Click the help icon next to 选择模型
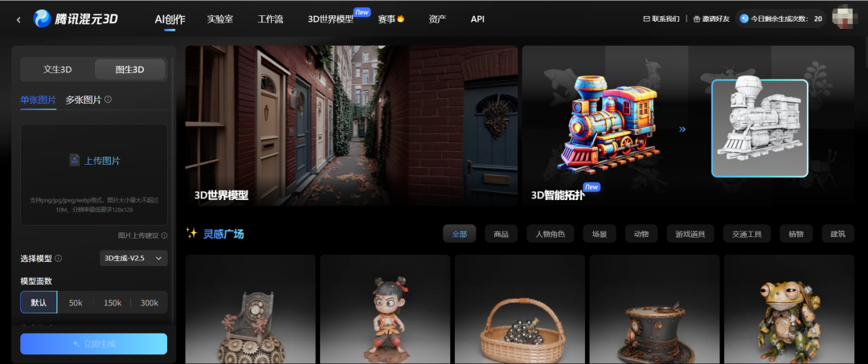The width and height of the screenshot is (868, 364). (59, 259)
